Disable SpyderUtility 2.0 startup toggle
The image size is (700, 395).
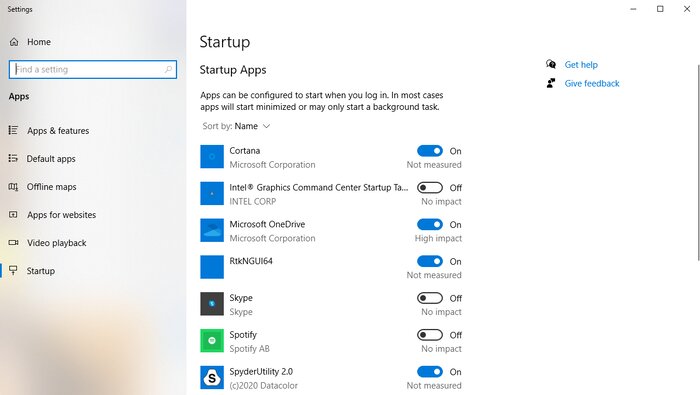pos(430,372)
